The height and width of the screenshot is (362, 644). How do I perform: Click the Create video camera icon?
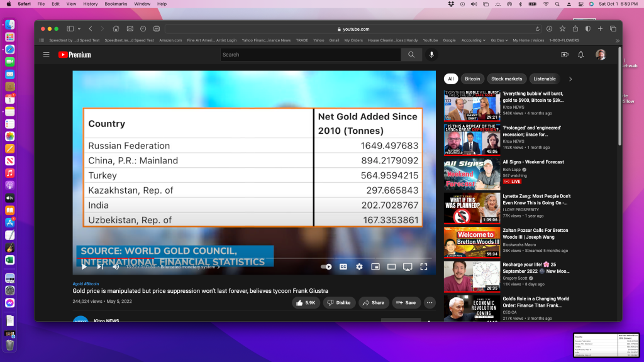pos(564,55)
